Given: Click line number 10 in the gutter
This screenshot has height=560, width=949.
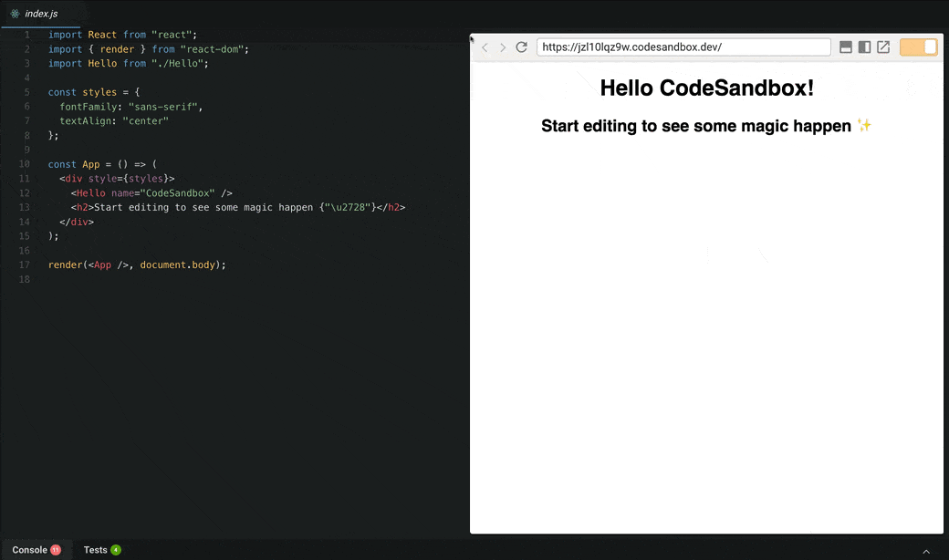Looking at the screenshot, I should click(24, 164).
